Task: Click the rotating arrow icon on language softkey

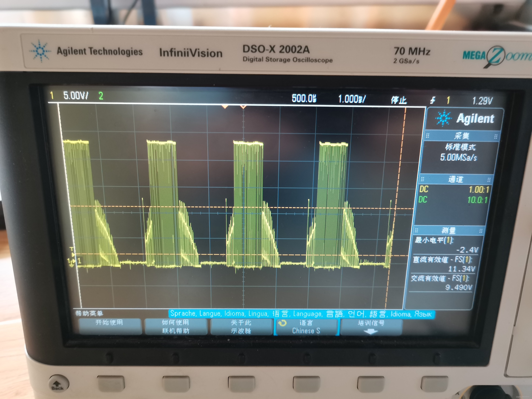Action: [282, 323]
